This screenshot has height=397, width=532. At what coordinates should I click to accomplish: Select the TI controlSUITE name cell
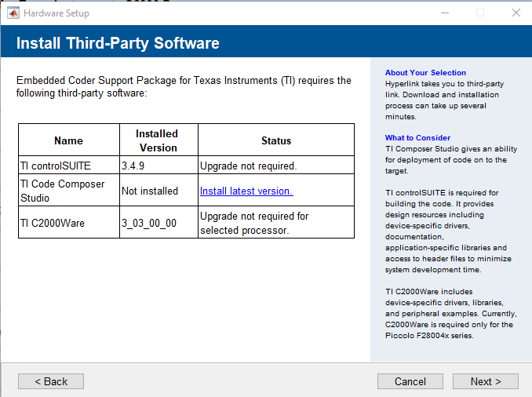tap(69, 166)
